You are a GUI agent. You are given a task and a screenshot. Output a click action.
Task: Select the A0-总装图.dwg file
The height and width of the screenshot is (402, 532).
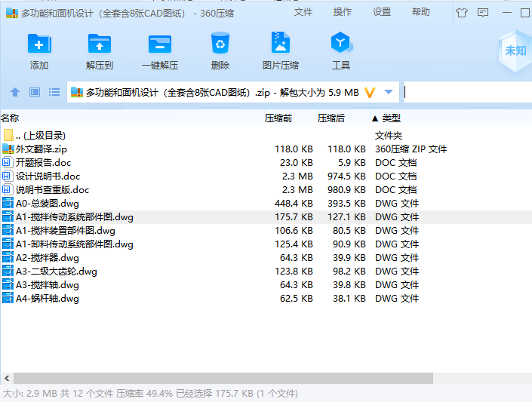(266, 203)
